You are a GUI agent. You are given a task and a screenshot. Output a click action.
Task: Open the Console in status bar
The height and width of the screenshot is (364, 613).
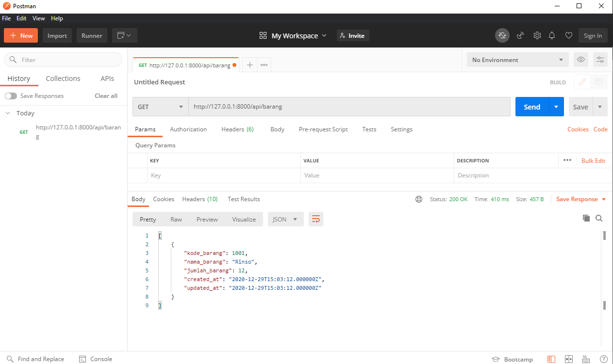click(x=96, y=359)
